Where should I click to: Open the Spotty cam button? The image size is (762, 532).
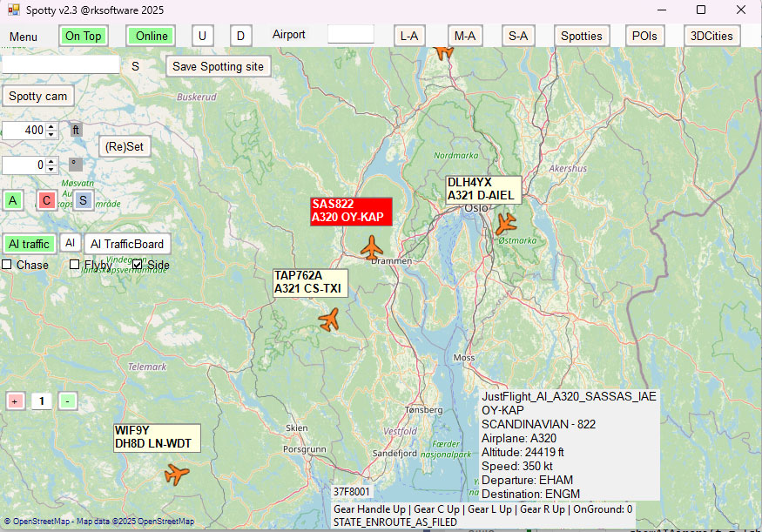tap(38, 96)
